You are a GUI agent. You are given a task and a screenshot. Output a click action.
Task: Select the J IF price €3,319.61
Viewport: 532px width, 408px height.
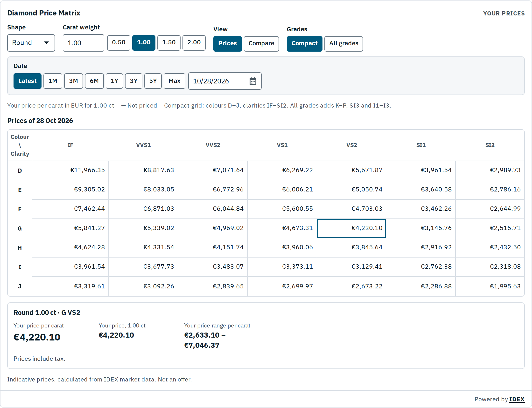pos(70,286)
